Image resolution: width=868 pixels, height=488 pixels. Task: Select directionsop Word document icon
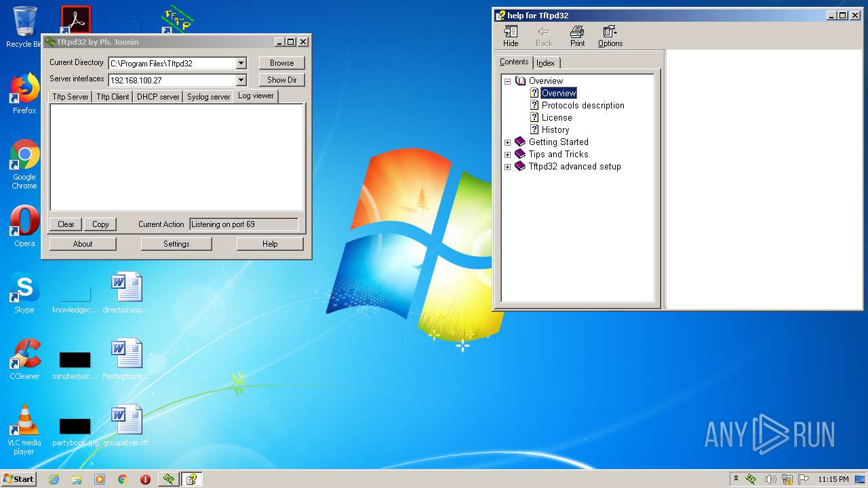pyautogui.click(x=126, y=293)
